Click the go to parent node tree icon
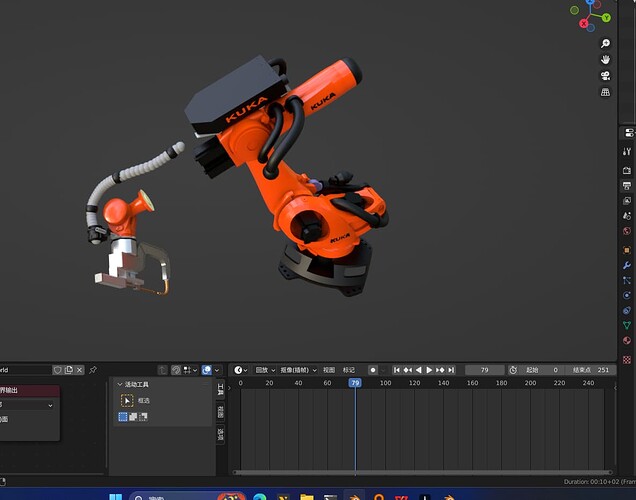636x500 pixels. click(163, 370)
